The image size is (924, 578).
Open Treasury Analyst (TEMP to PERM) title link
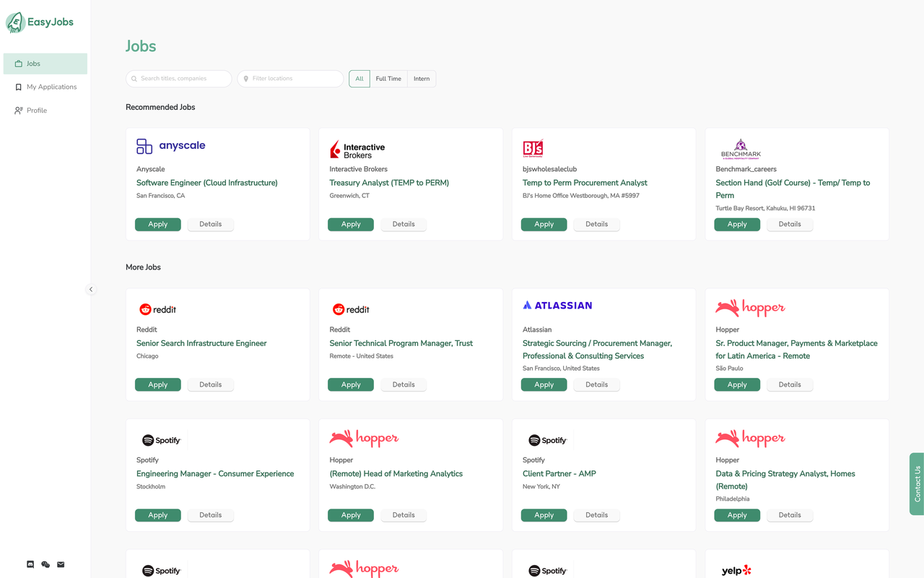coord(389,183)
